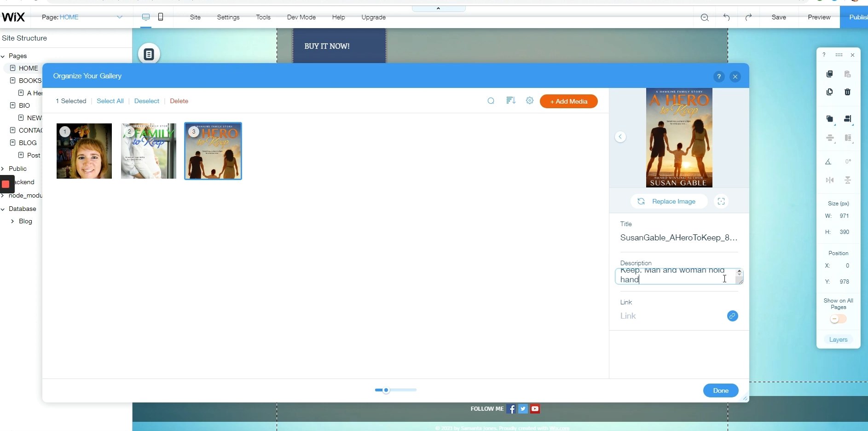Click the BUY IT NOW! button

[340, 46]
